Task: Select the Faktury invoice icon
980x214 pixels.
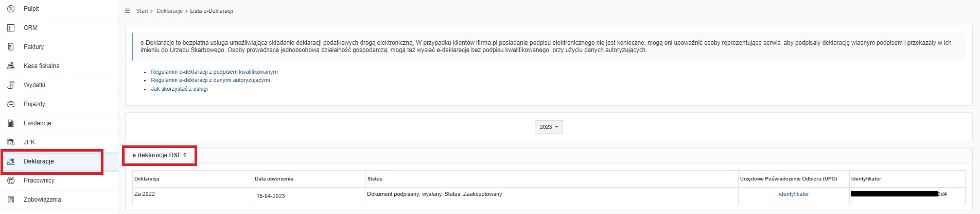Action: 11,47
